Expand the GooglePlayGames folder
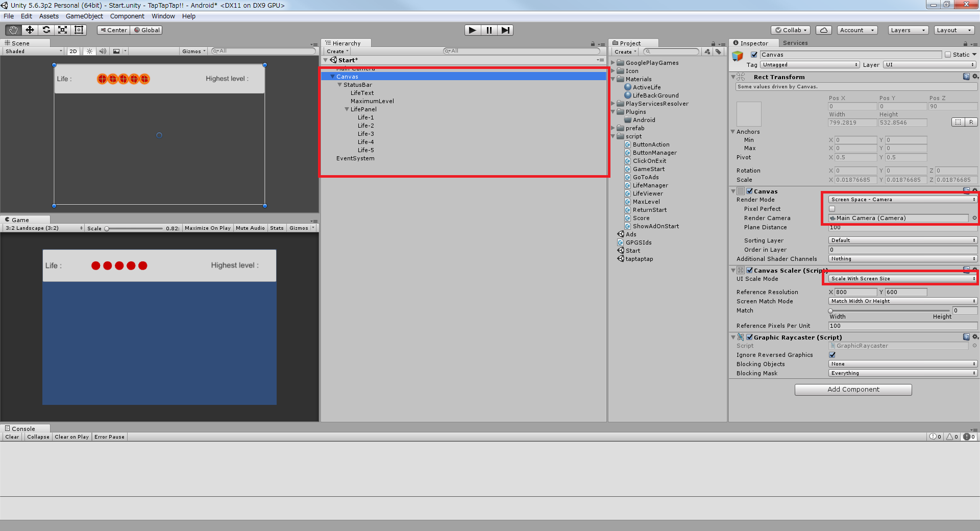The image size is (980, 531). coord(614,63)
